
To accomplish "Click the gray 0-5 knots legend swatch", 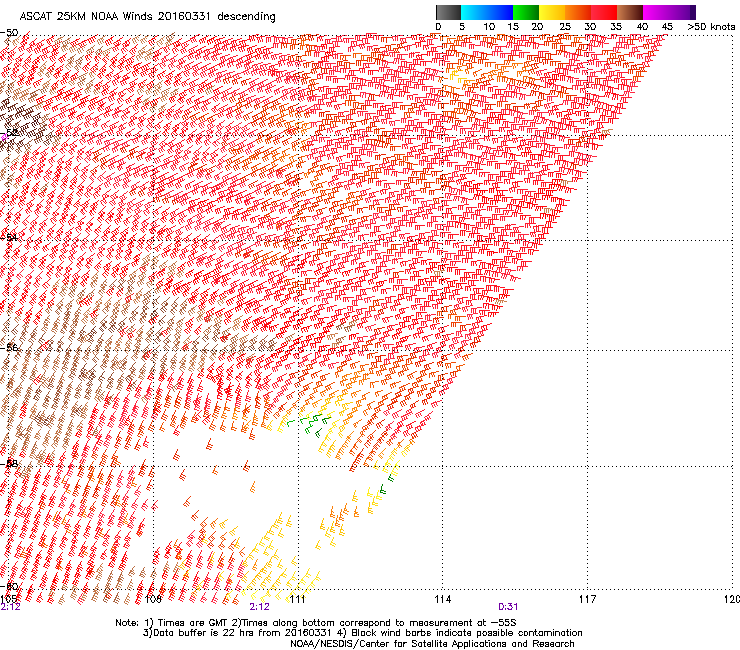I will [448, 12].
